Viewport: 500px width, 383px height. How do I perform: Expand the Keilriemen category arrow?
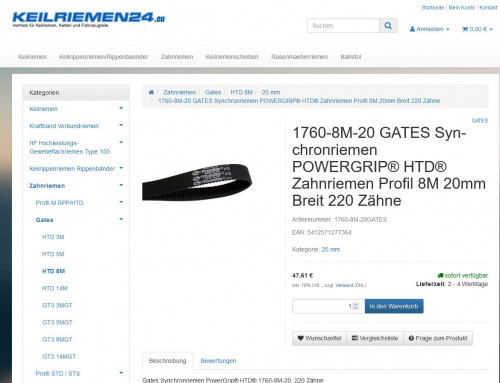121,108
